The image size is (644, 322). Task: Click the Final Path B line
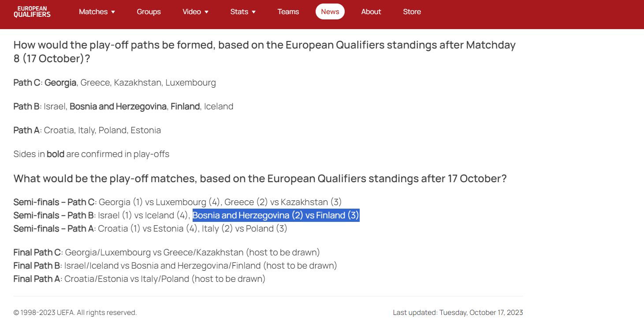tap(175, 266)
